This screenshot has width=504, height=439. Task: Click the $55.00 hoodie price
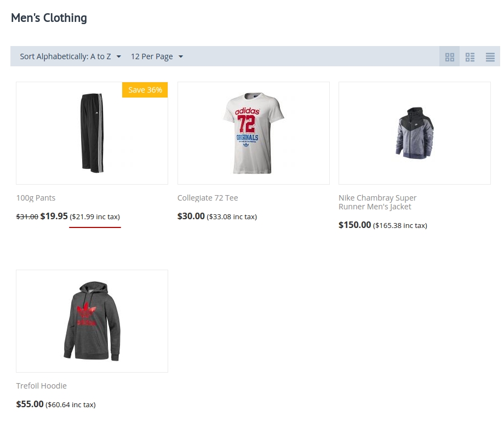click(x=30, y=404)
